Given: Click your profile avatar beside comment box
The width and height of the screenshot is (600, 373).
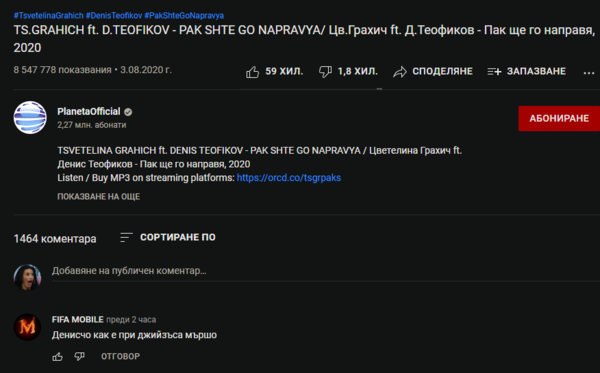Looking at the screenshot, I should tap(27, 277).
